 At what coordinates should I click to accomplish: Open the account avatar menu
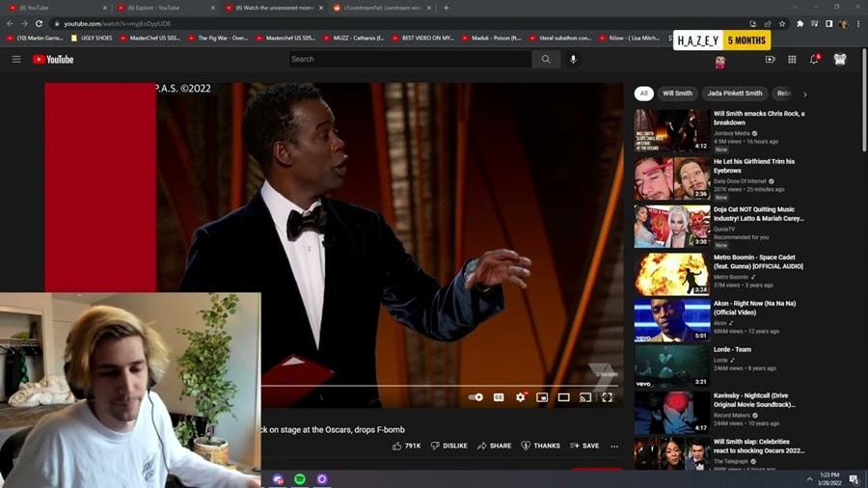pos(840,59)
